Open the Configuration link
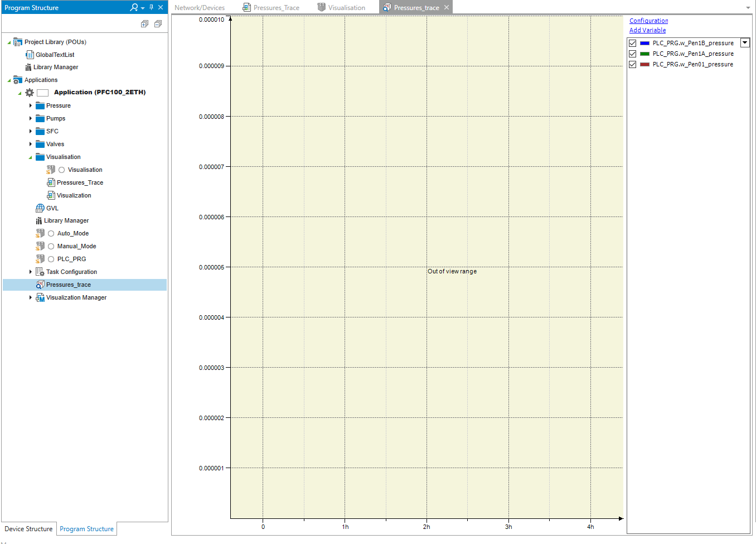The height and width of the screenshot is (544, 756). coord(648,21)
